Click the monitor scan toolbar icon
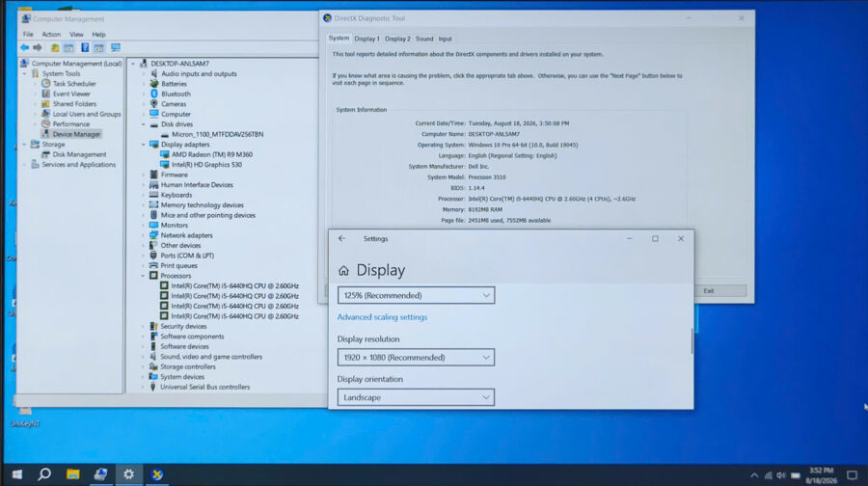The height and width of the screenshot is (486, 868). click(115, 47)
